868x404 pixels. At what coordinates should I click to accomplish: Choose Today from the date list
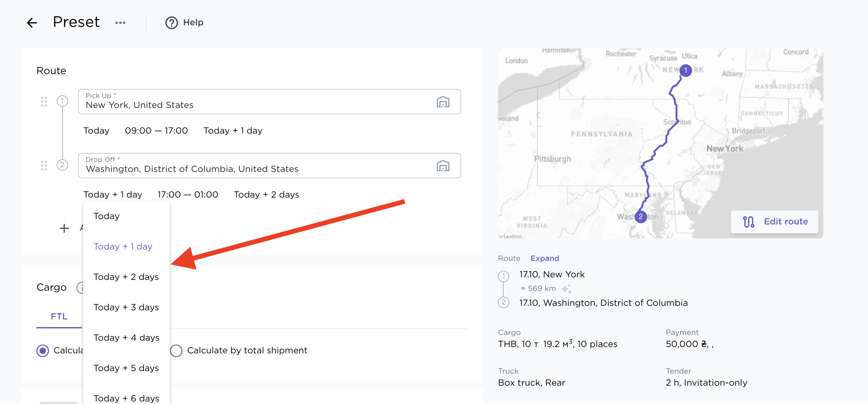pos(126,216)
